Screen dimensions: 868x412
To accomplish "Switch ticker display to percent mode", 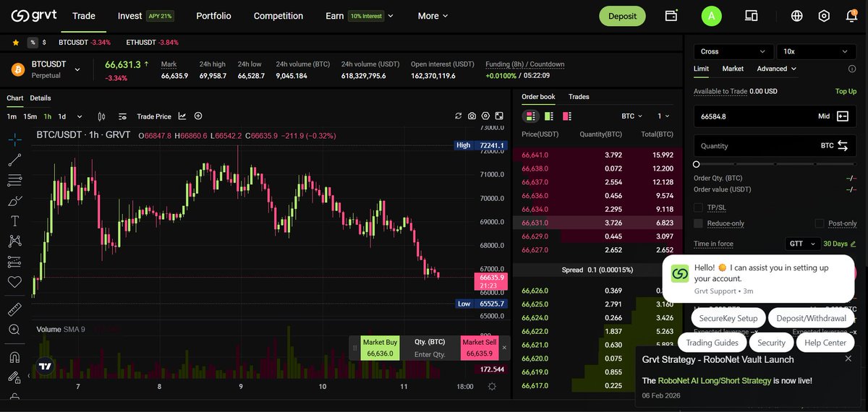I will tap(33, 43).
